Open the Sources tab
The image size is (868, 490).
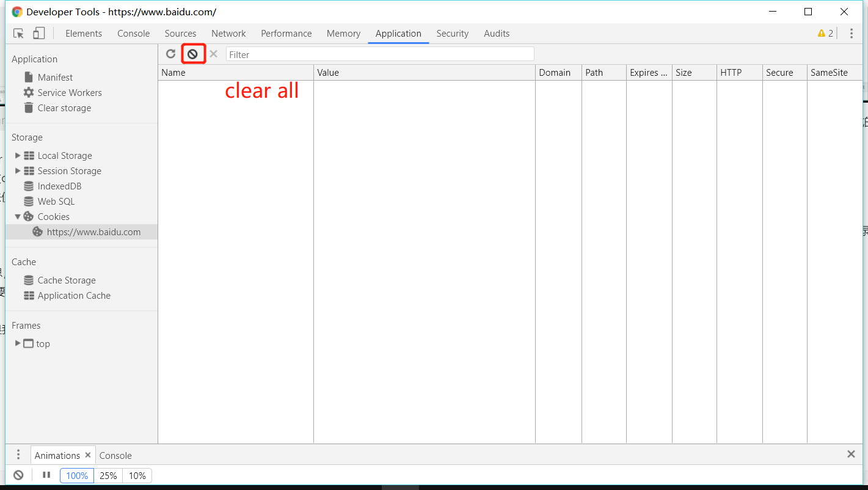(180, 34)
